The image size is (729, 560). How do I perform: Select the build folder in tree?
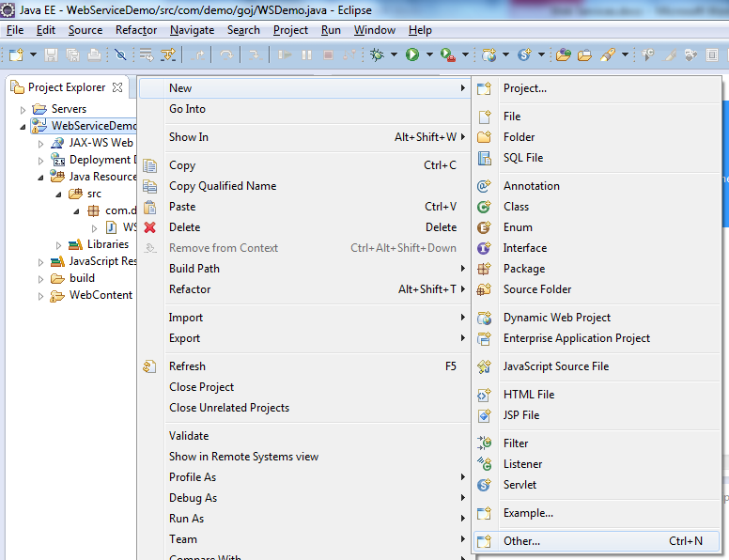tap(82, 278)
